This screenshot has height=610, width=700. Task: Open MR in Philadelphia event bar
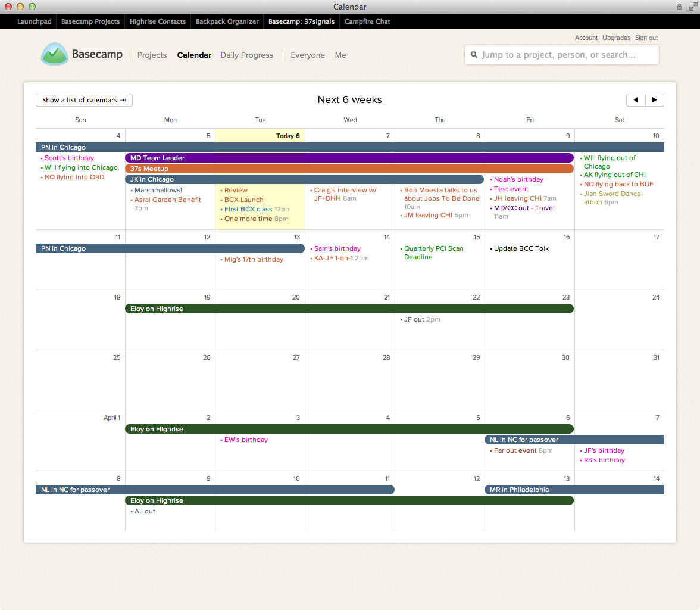point(574,490)
